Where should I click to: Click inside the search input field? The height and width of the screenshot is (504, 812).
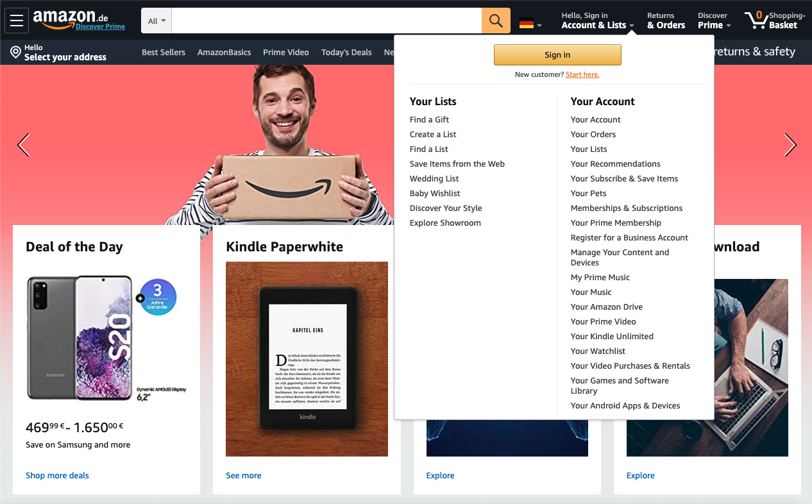tap(326, 21)
